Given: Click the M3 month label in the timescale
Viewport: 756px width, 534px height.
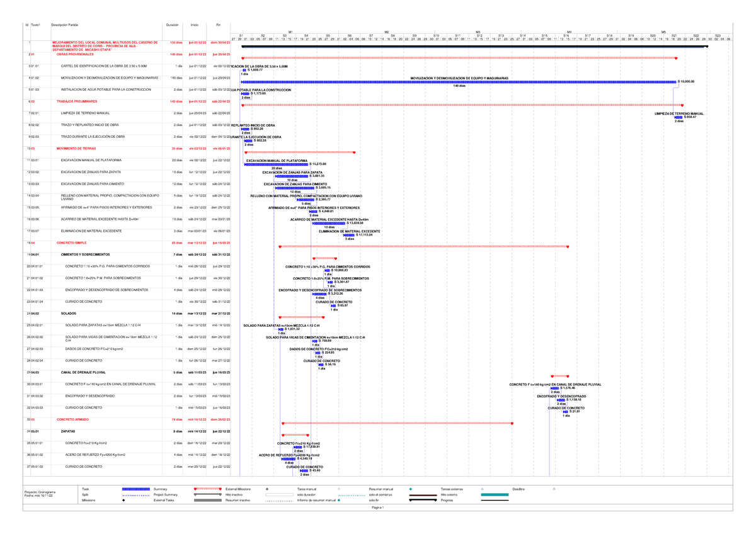Looking at the screenshot, I should pos(478,31).
